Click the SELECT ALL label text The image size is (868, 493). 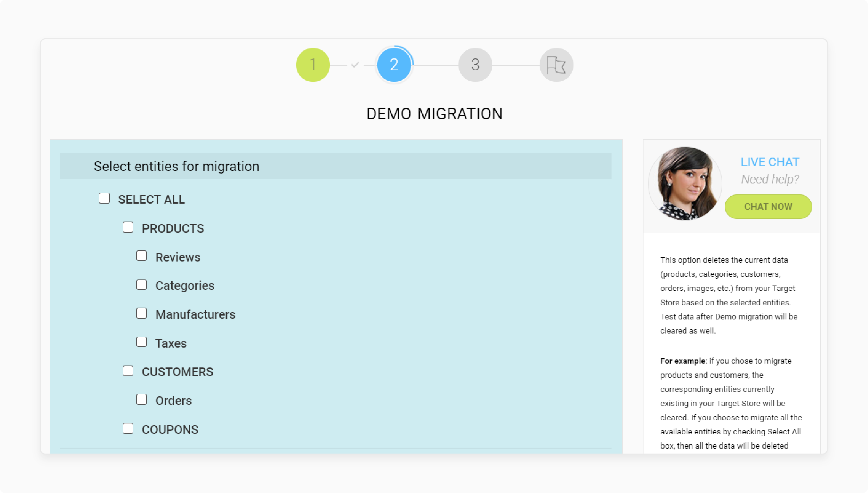(151, 199)
